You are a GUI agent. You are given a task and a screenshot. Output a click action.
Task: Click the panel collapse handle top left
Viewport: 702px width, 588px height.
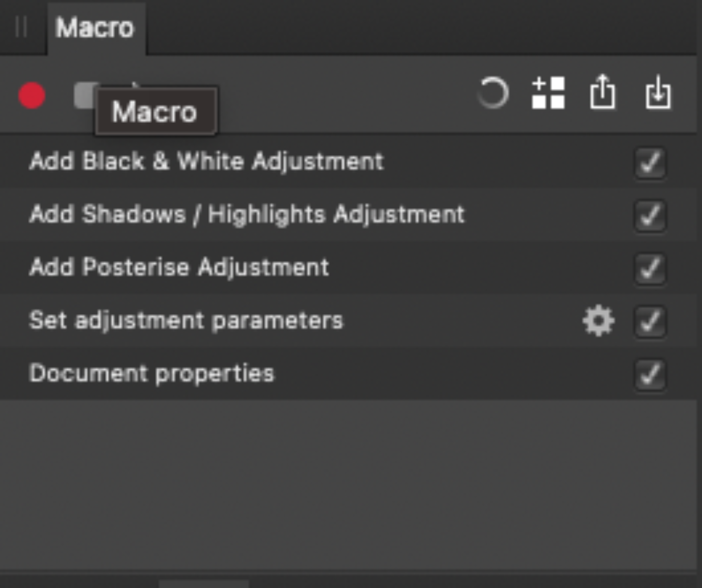click(22, 26)
